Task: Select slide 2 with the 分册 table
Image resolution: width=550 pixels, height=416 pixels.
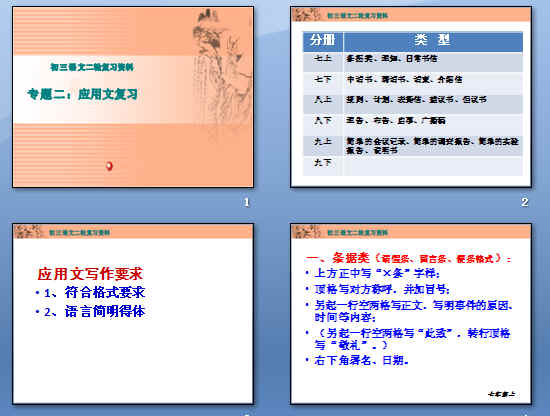Action: coord(411,97)
